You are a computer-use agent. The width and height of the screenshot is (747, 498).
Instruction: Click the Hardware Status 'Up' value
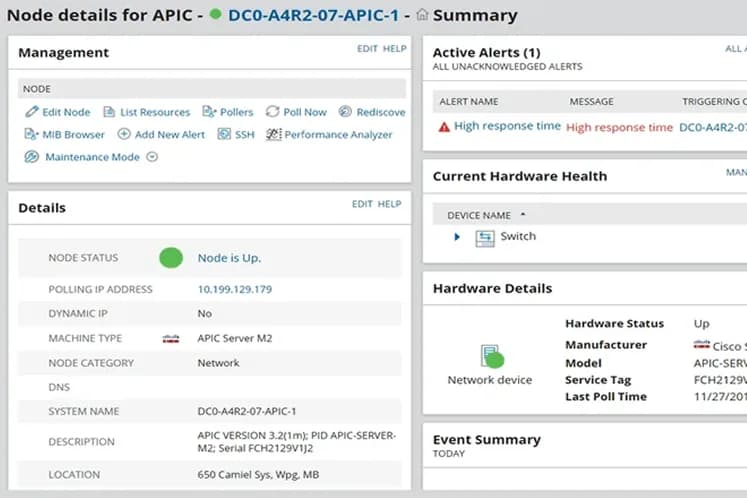702,324
